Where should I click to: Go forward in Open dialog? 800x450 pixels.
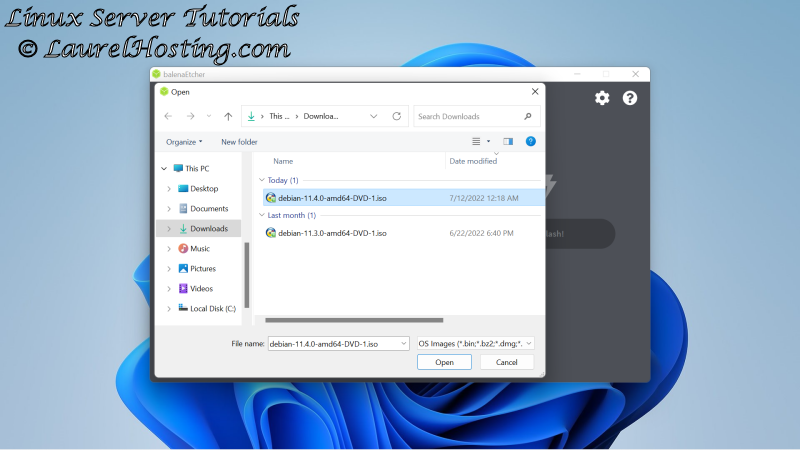tap(190, 116)
